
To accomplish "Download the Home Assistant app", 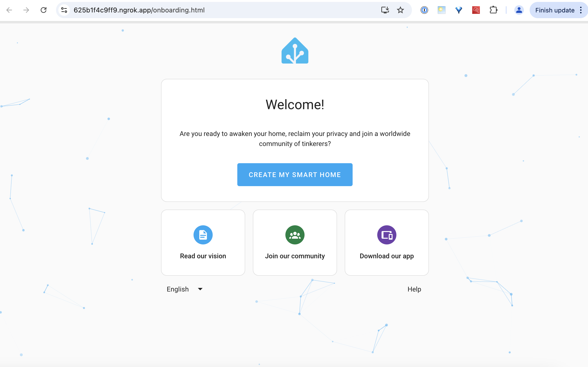I will coord(386,242).
